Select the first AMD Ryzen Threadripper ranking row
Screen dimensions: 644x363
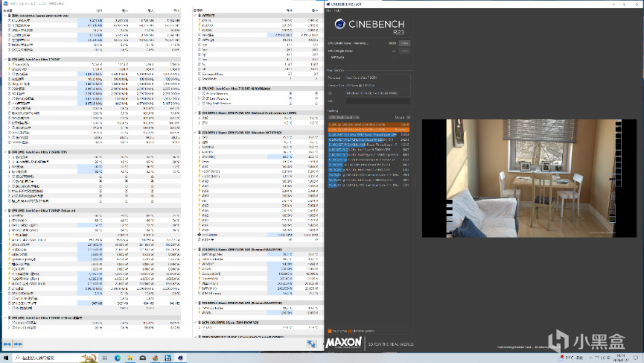click(369, 134)
